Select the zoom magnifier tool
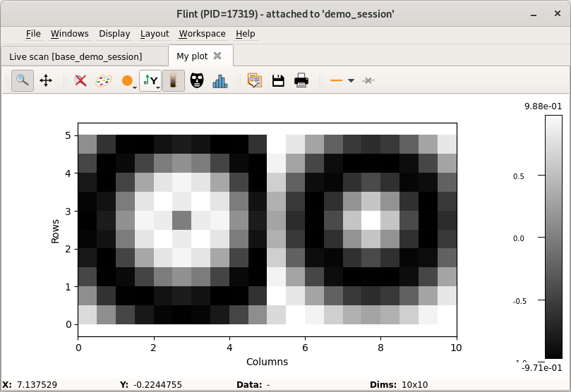Viewport: 571px width, 392px height. click(x=22, y=80)
